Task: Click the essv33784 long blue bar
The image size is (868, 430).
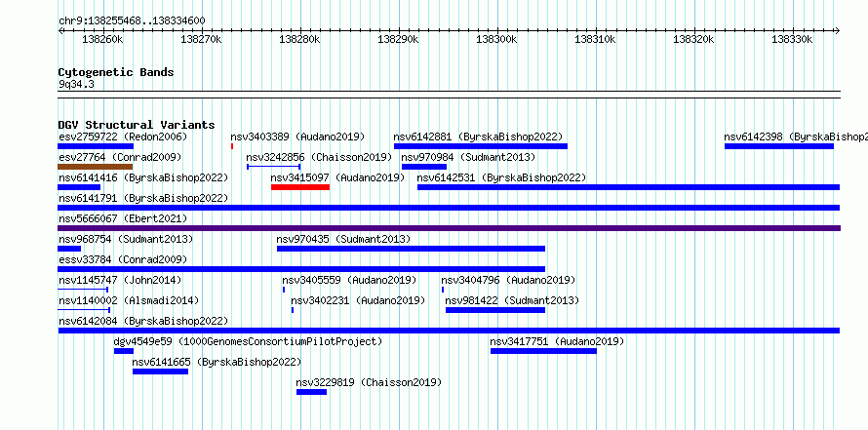Action: pyautogui.click(x=301, y=269)
